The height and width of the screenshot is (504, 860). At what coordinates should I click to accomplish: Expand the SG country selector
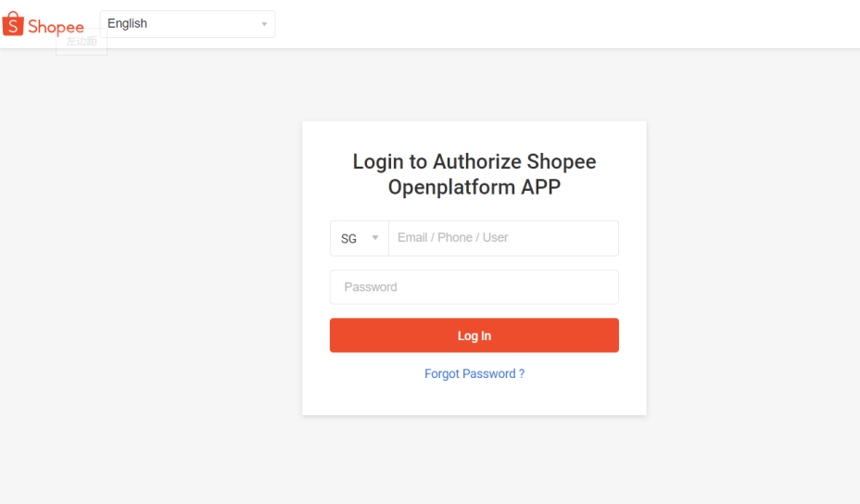click(x=360, y=238)
